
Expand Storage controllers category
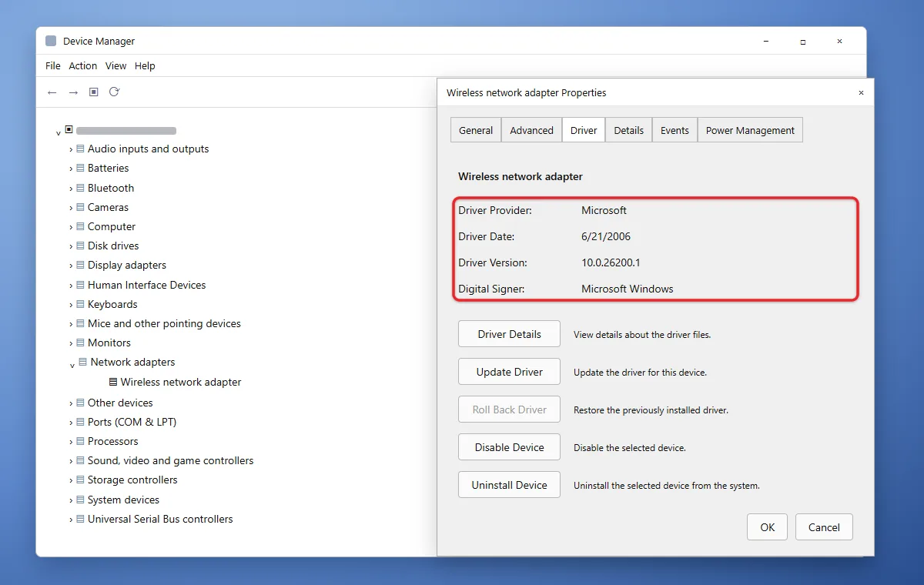tap(71, 480)
